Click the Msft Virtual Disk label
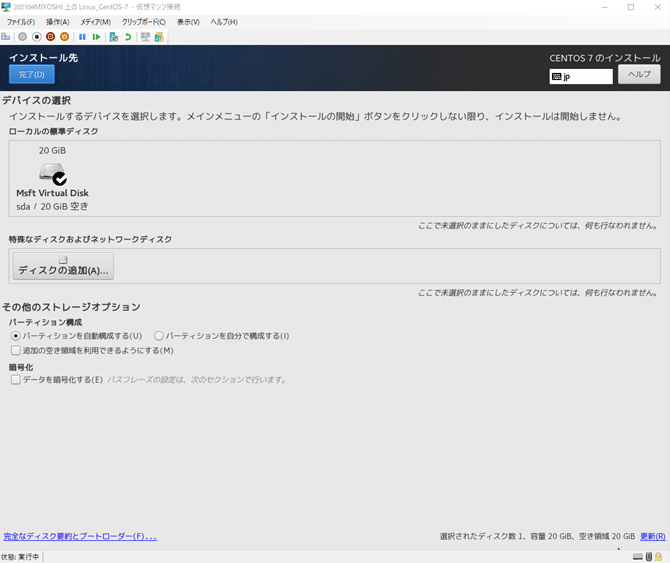670x563 pixels. [x=53, y=193]
